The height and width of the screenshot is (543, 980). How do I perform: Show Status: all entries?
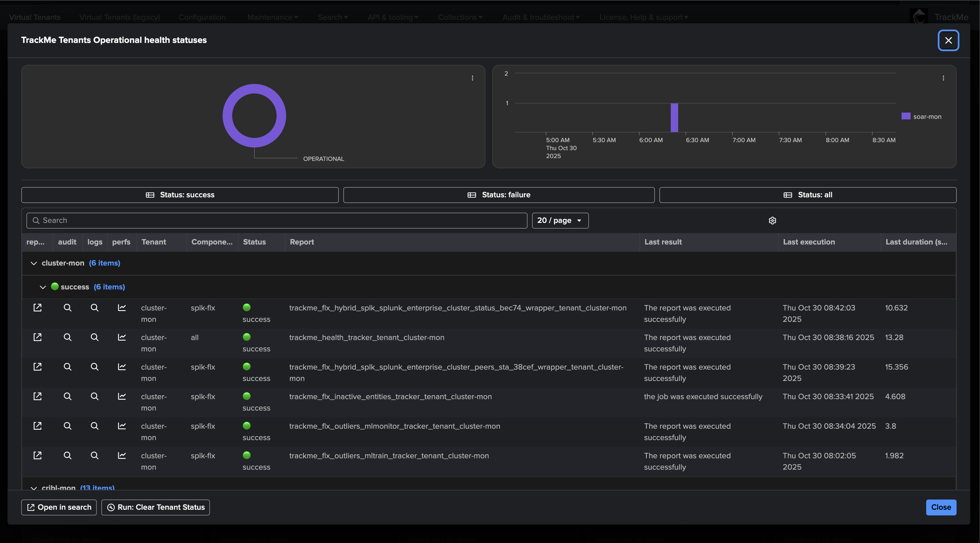point(808,195)
